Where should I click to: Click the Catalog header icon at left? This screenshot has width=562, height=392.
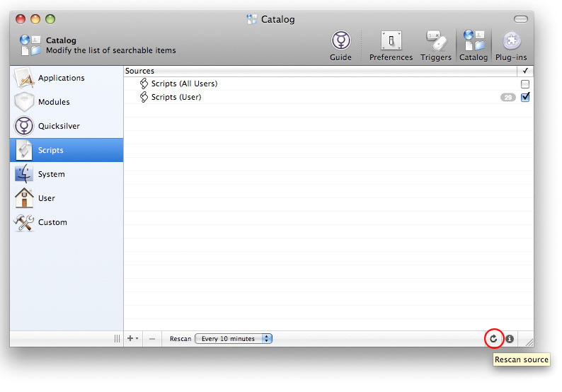pyautogui.click(x=30, y=45)
